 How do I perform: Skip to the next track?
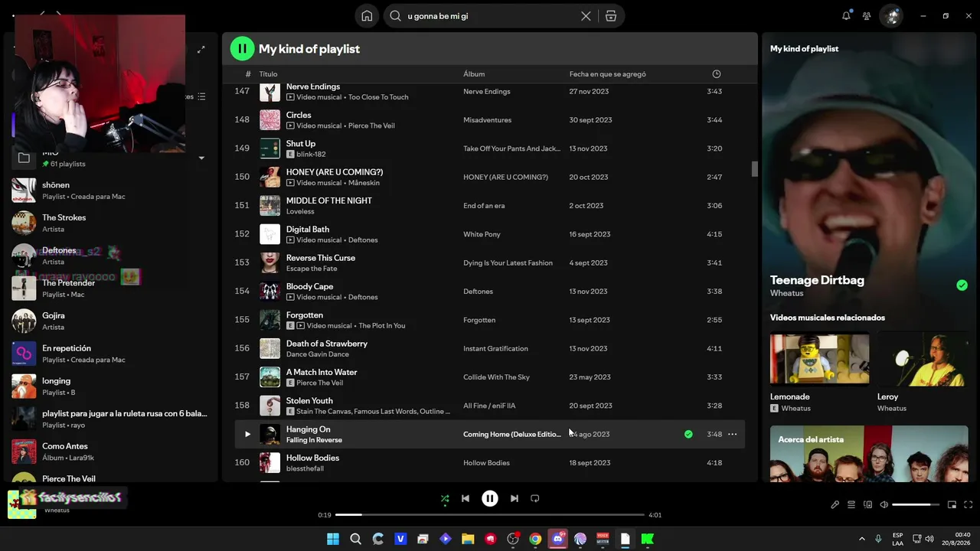pos(514,498)
